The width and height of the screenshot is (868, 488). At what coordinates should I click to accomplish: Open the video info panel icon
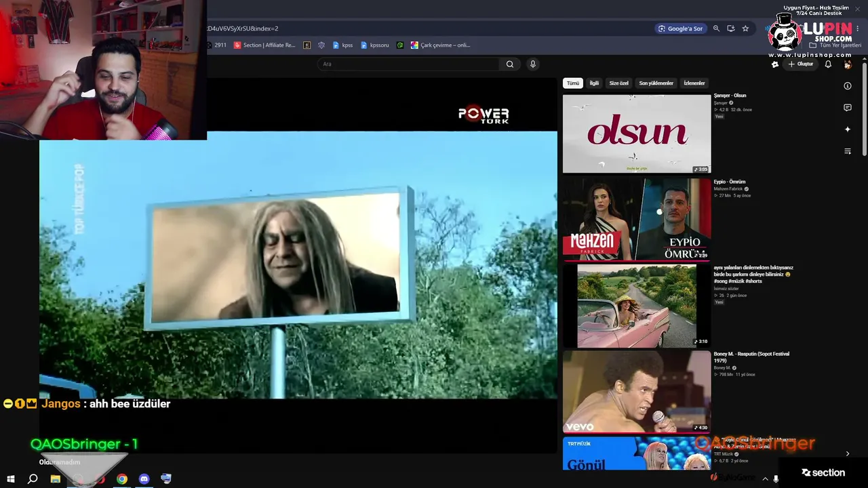[x=848, y=86]
